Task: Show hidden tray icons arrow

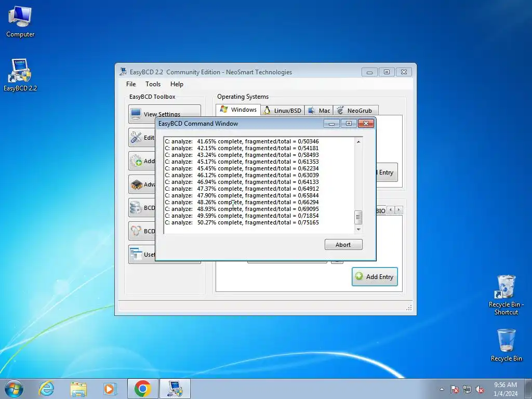Action: (x=442, y=389)
